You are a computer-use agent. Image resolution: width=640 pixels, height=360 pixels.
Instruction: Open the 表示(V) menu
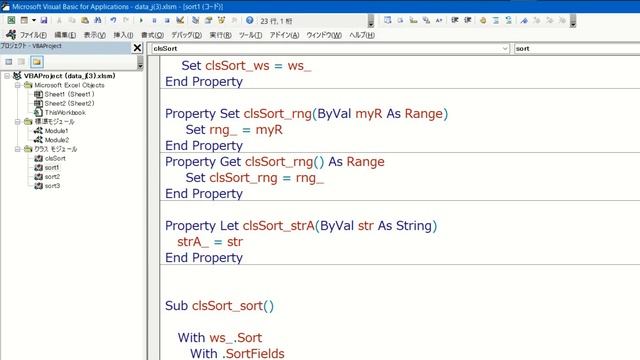[94, 35]
